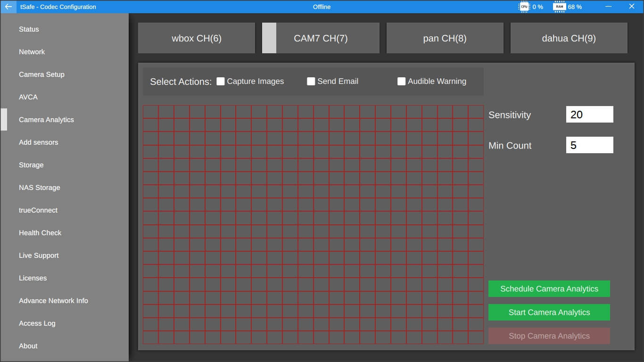Click the CPU usage indicator icon

[525, 7]
